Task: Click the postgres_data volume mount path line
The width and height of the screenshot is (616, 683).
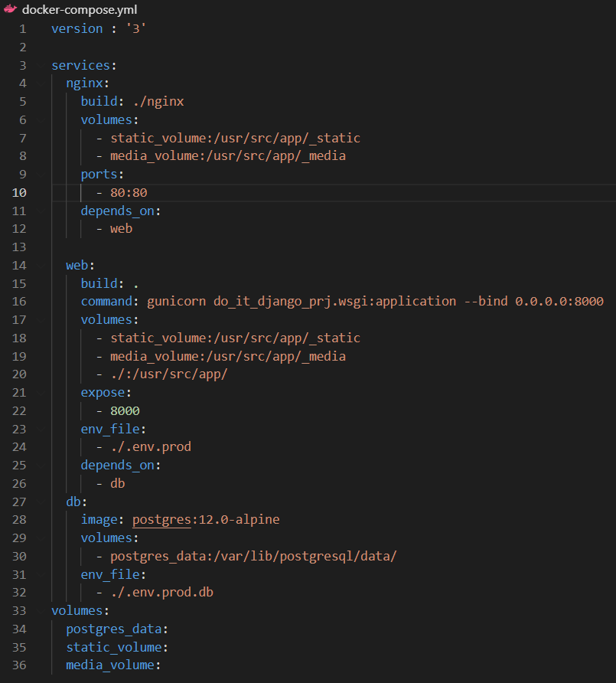Action: [x=253, y=556]
